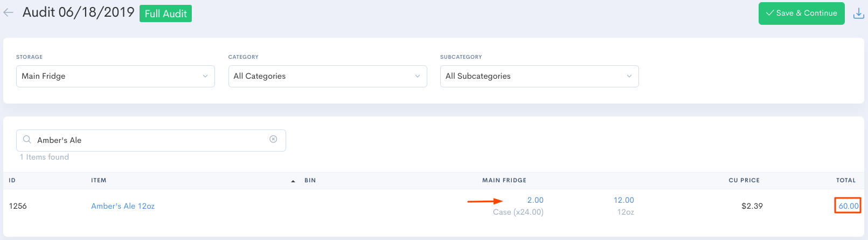868x240 pixels.
Task: Click the magnifier icon in the search box
Action: (x=27, y=140)
